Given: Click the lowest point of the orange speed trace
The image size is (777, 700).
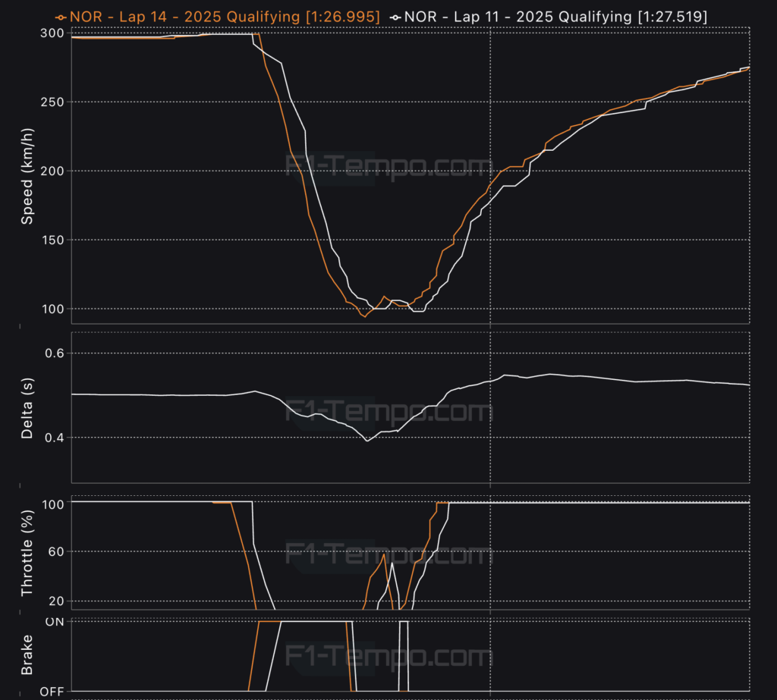Looking at the screenshot, I should 365,316.
